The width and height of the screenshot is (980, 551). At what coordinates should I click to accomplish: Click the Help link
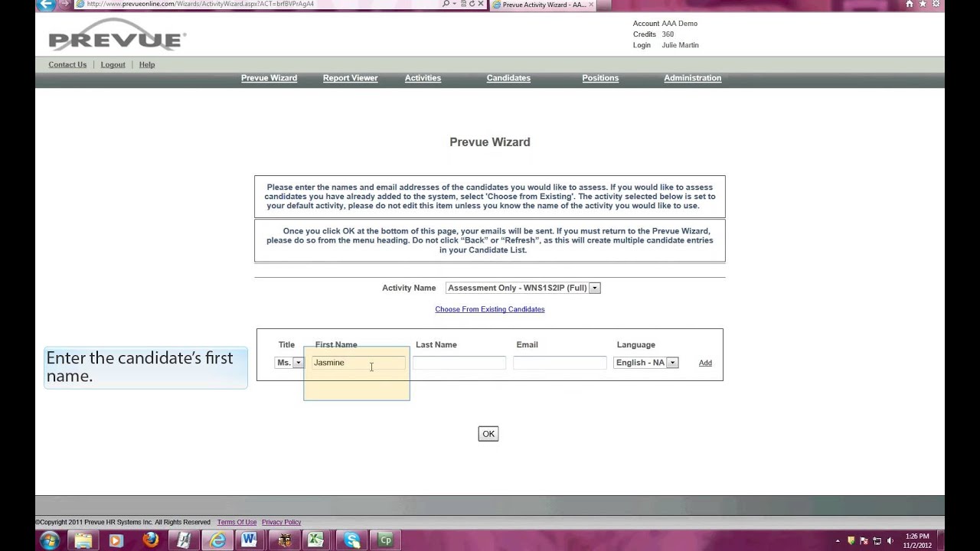point(147,65)
